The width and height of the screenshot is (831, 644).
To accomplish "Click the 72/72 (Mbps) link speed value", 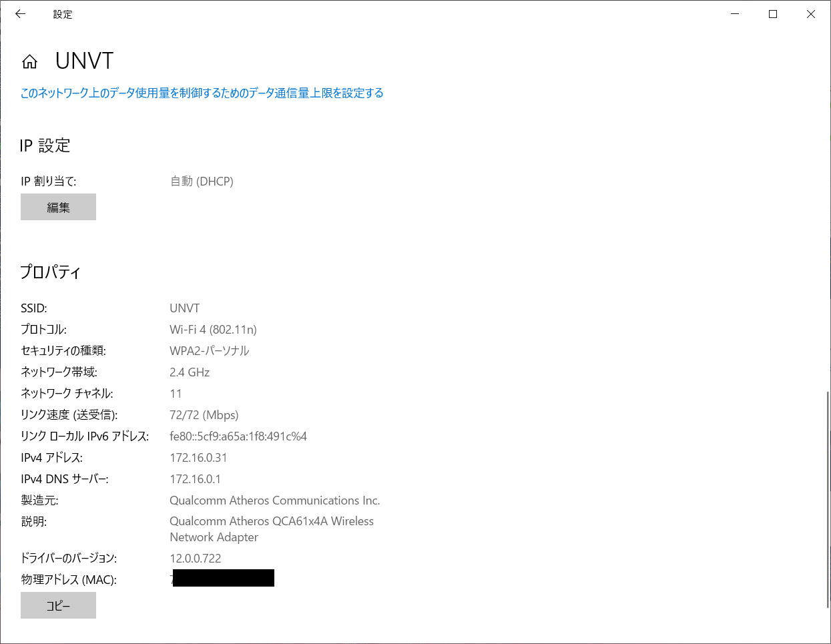I will [204, 415].
